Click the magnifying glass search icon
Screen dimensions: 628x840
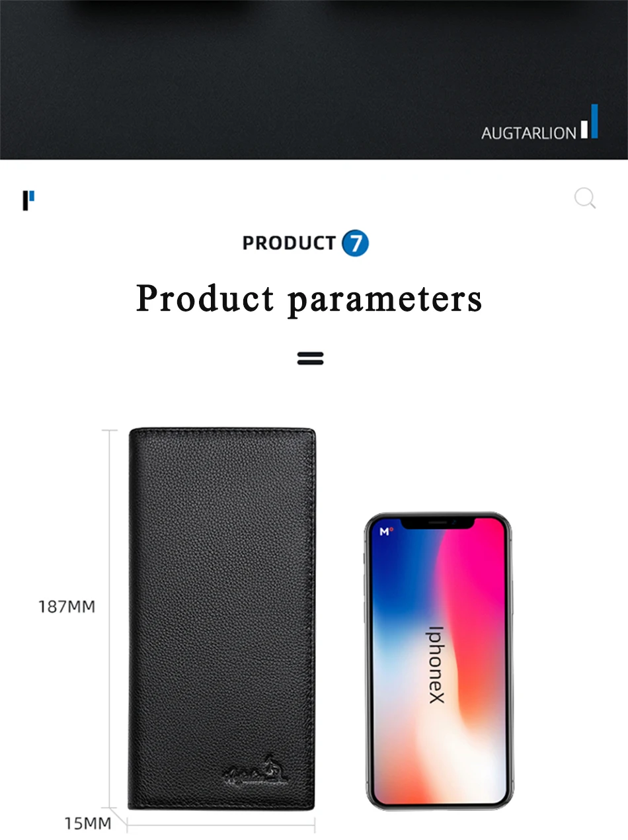[585, 198]
